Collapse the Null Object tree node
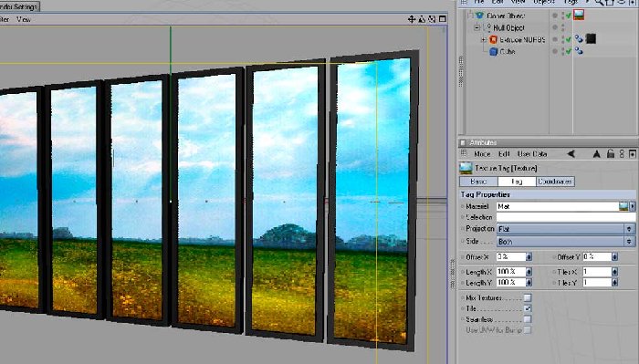The image size is (639, 364). tap(477, 27)
